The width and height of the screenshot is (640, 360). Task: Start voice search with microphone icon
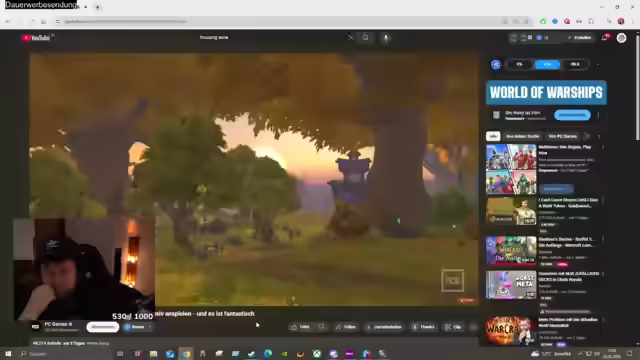pyautogui.click(x=386, y=38)
